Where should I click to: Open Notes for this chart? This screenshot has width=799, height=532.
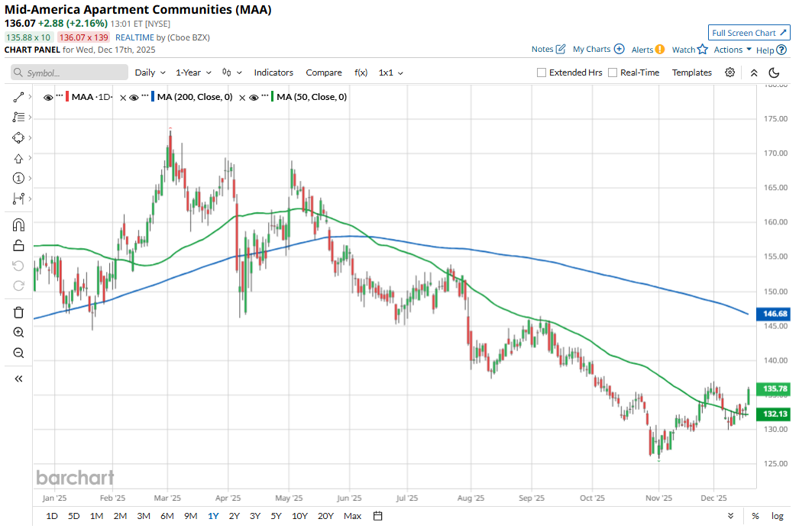[548, 49]
